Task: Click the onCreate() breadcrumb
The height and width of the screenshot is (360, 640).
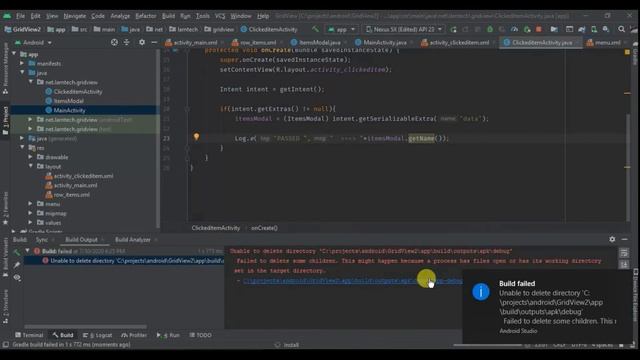Action: (x=264, y=228)
